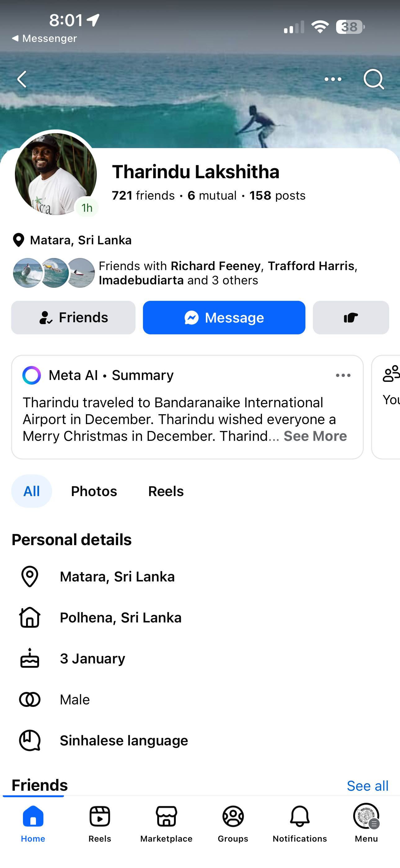Switch to the Photos tab
The height and width of the screenshot is (868, 400).
pos(94,491)
